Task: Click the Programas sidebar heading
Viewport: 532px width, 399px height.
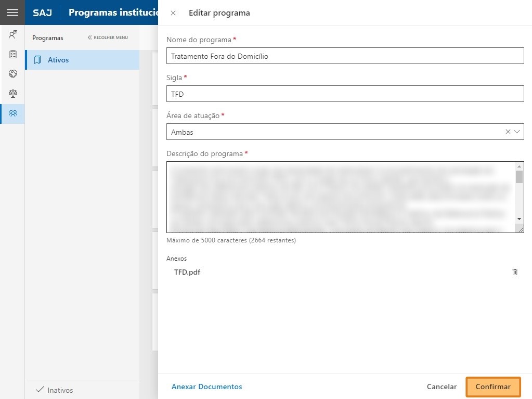Action: tap(48, 38)
